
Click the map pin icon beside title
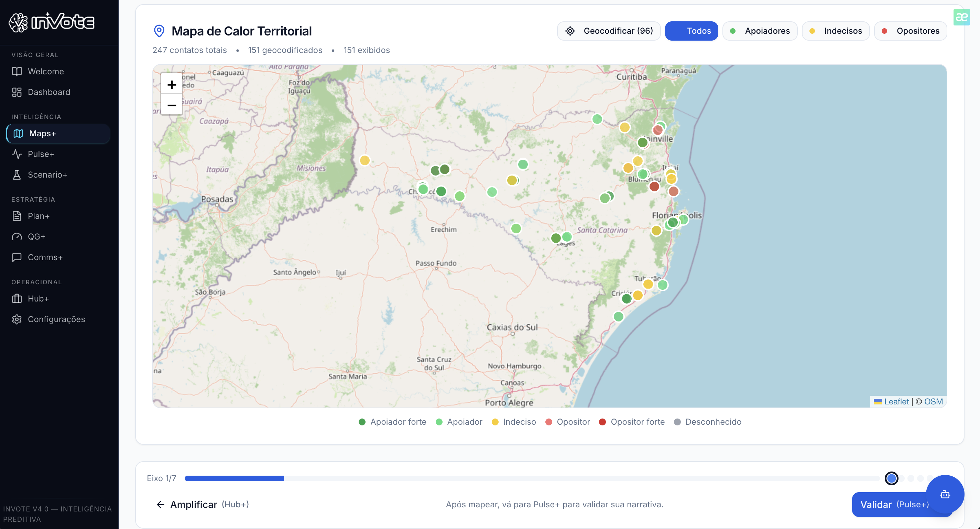tap(159, 31)
